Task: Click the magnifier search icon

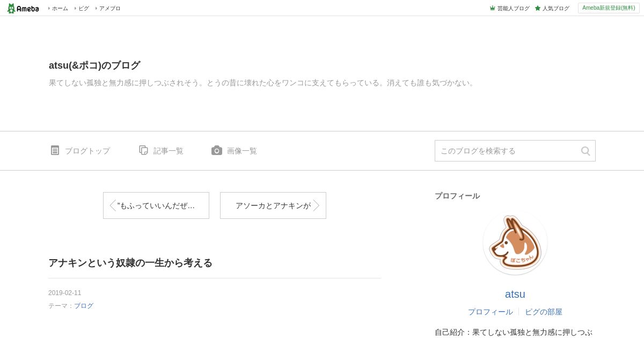Action: [x=586, y=151]
